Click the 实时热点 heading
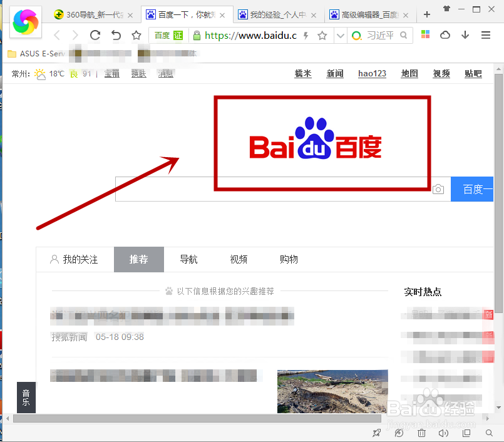The width and height of the screenshot is (504, 442). point(423,292)
